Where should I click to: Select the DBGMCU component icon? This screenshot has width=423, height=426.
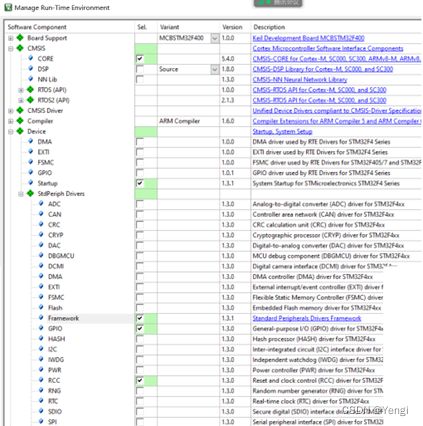(x=41, y=255)
